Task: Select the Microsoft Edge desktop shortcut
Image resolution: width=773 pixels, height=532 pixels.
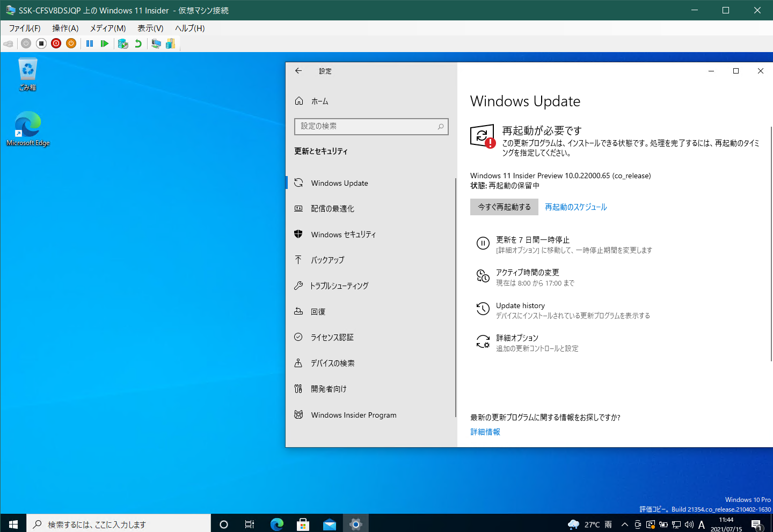Action: [x=28, y=129]
